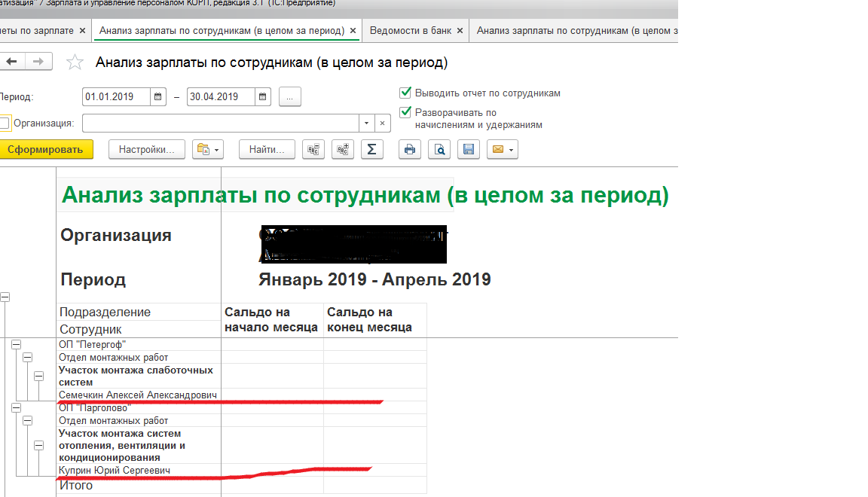Open report variants folder dropdown
868x497 pixels.
pyautogui.click(x=208, y=149)
